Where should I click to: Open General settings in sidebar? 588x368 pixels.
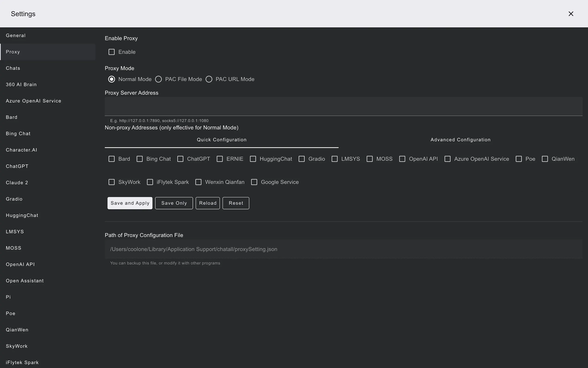tap(16, 35)
